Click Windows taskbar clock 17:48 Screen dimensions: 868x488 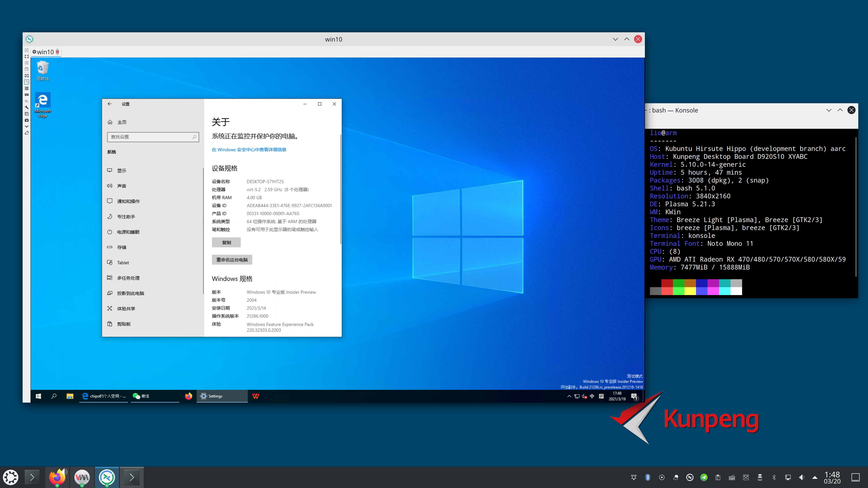point(617,396)
